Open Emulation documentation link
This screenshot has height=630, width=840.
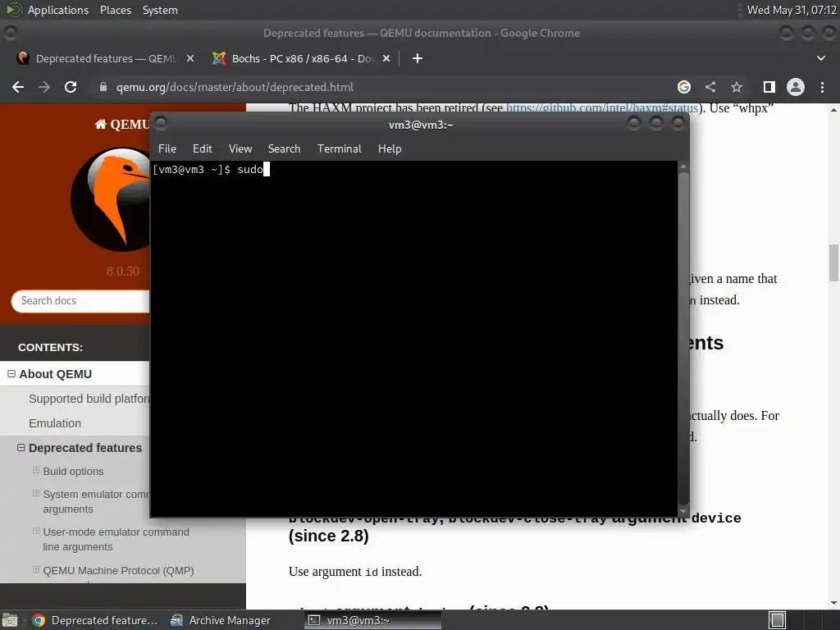click(x=55, y=423)
